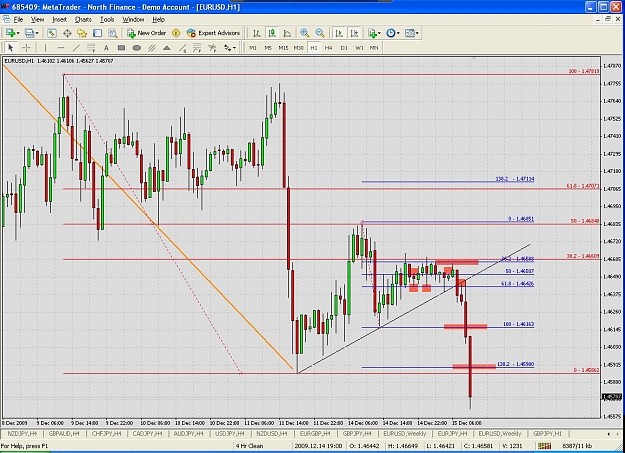This screenshot has height=453, width=625.
Task: Switch to the GBPAUD,H4 chart tab
Action: click(x=64, y=433)
